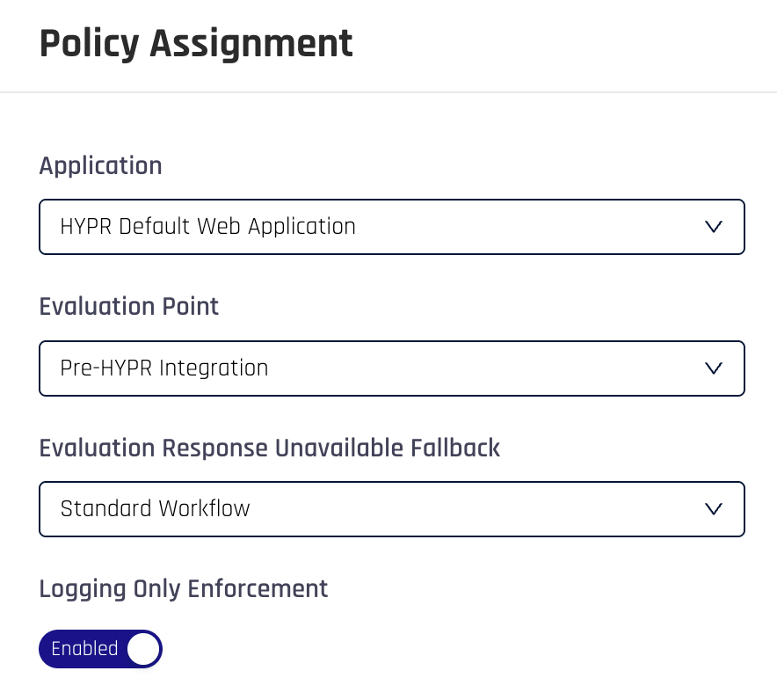Click the word "Fallback" in the third label
Screen dimensions: 777x700
(455, 448)
